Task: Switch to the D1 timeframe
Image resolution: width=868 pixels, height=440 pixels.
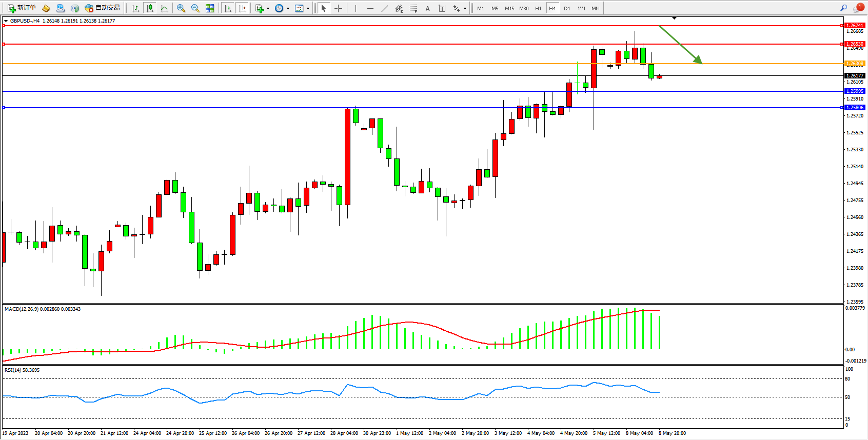Action: (x=567, y=8)
